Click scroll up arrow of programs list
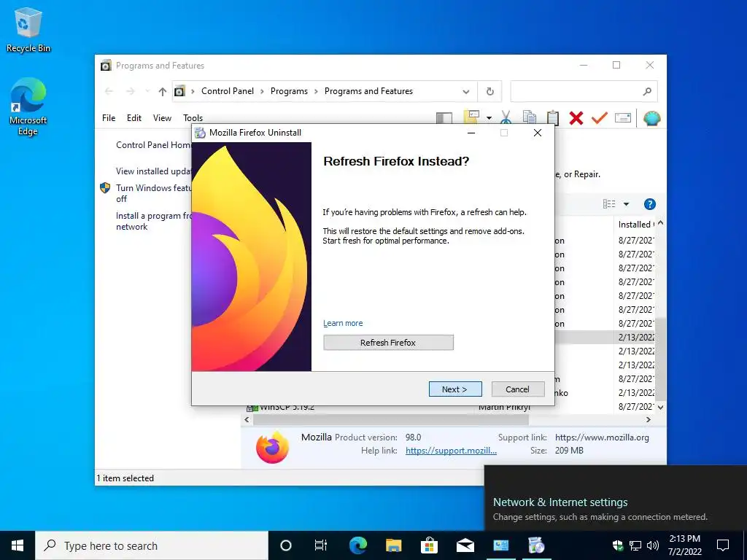The image size is (747, 560). pos(660,223)
